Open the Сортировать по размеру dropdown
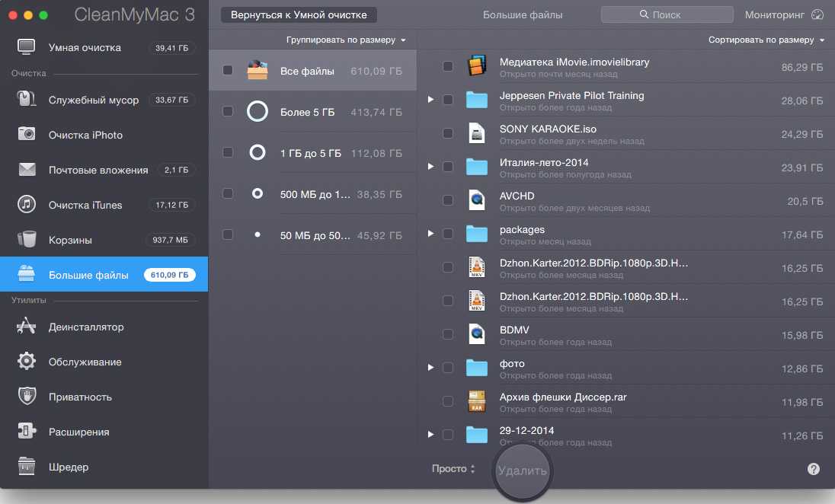Image resolution: width=835 pixels, height=504 pixels. (x=766, y=40)
